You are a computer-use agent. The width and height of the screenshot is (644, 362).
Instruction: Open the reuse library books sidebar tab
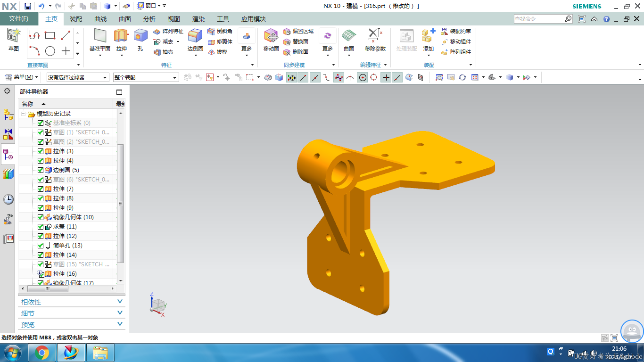[x=8, y=174]
